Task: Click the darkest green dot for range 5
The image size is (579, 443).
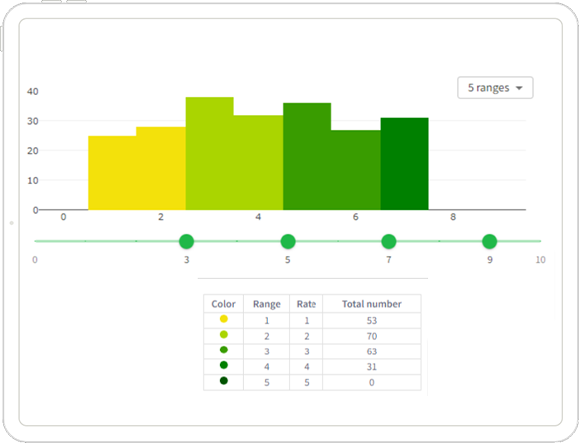Action: click(224, 381)
